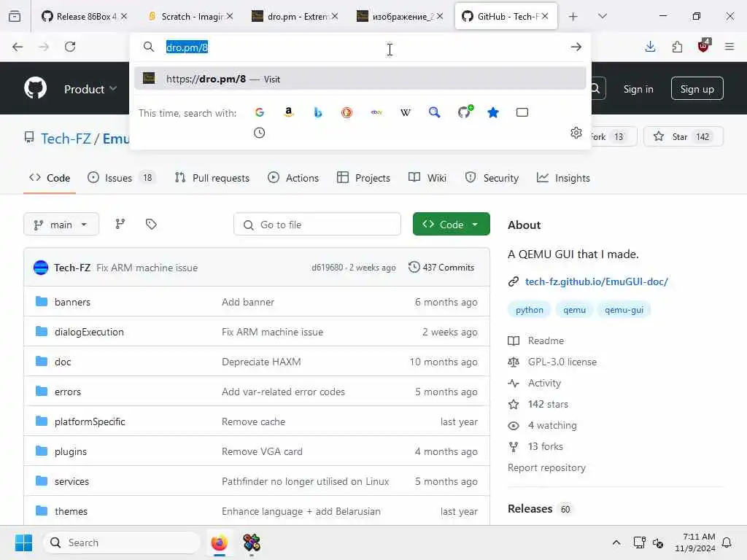Search bookmarks star icon
The width and height of the screenshot is (747, 560).
click(x=493, y=112)
